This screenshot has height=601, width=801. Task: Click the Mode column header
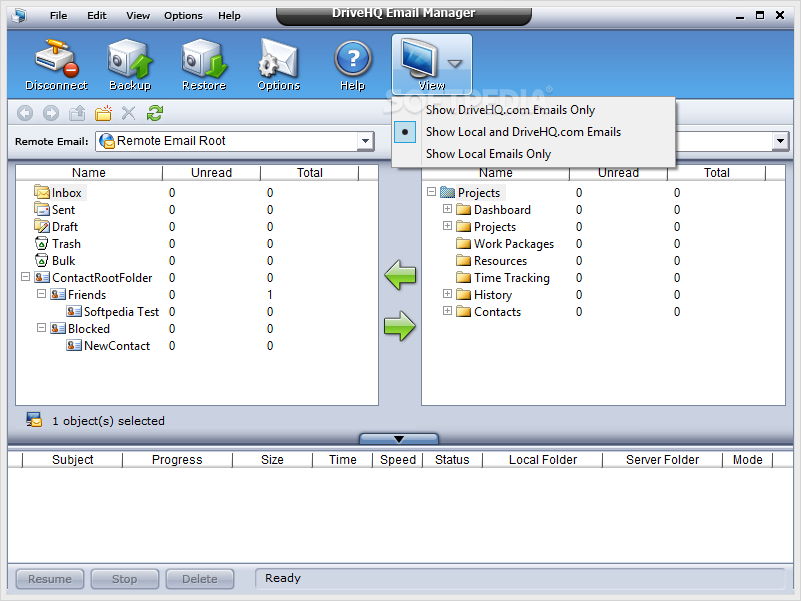pos(747,460)
